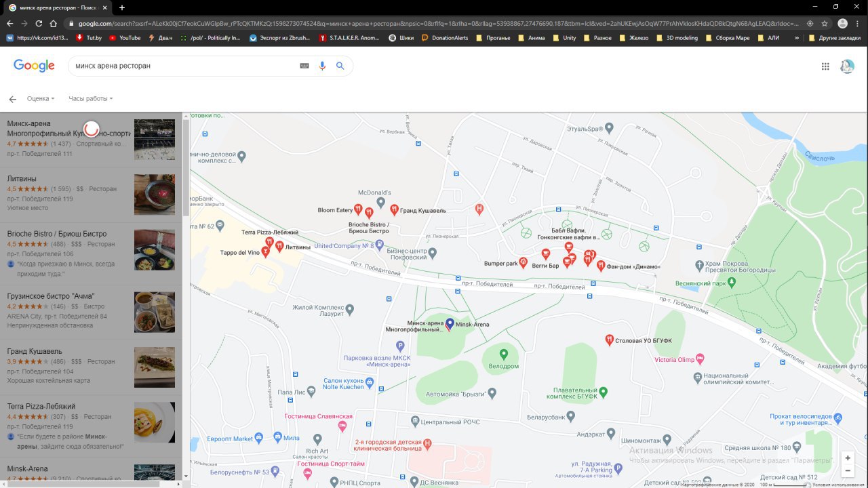Click the Tappo del Vino map marker
The image size is (868, 488).
[265, 251]
